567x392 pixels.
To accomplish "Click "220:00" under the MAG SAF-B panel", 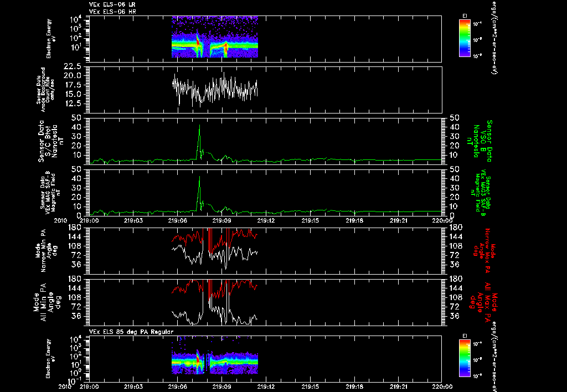I will (x=442, y=220).
